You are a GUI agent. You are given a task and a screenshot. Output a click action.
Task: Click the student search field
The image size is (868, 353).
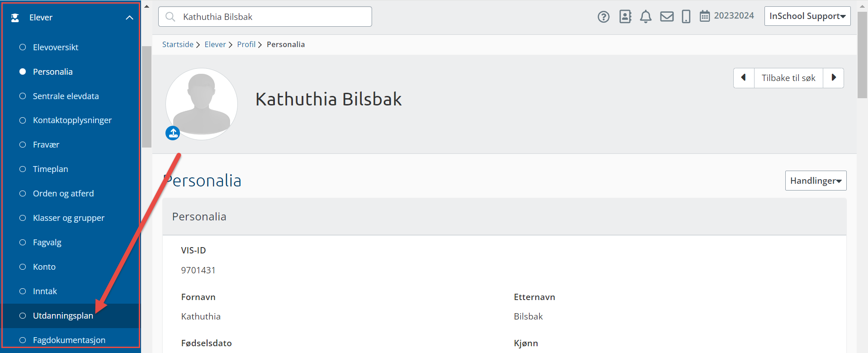265,17
